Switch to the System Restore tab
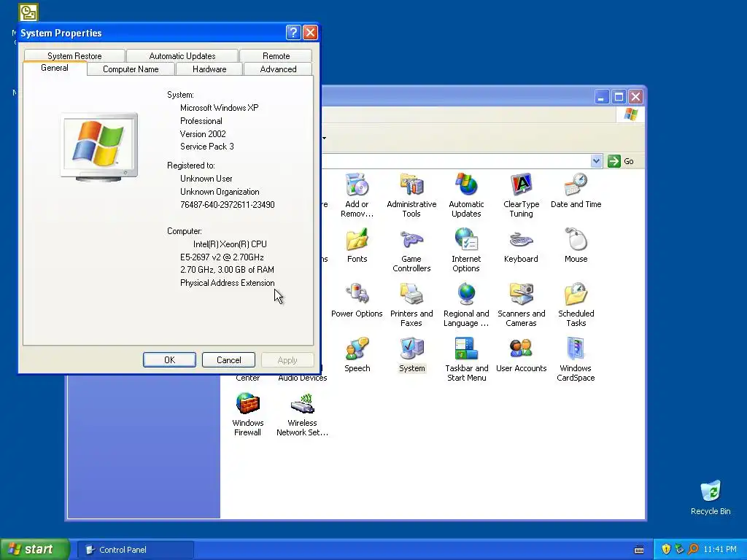This screenshot has width=747, height=560. point(74,55)
